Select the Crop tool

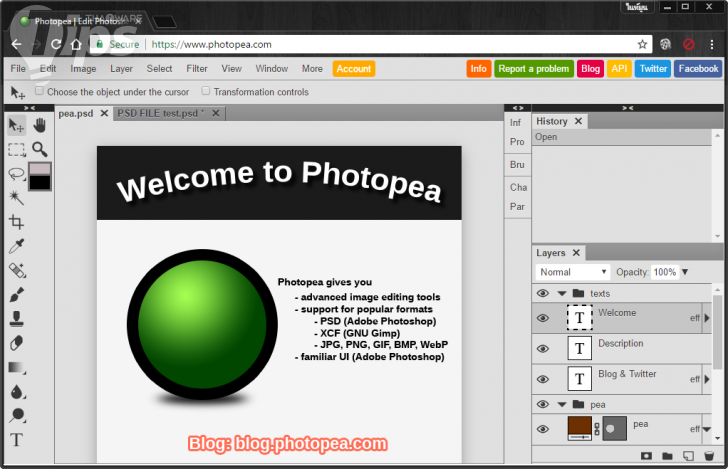pyautogui.click(x=17, y=222)
